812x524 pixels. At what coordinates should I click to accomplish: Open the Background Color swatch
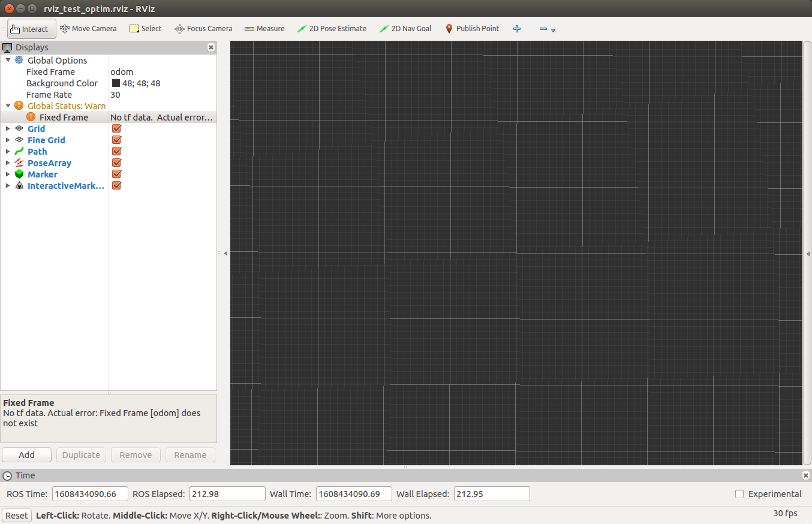click(x=116, y=83)
